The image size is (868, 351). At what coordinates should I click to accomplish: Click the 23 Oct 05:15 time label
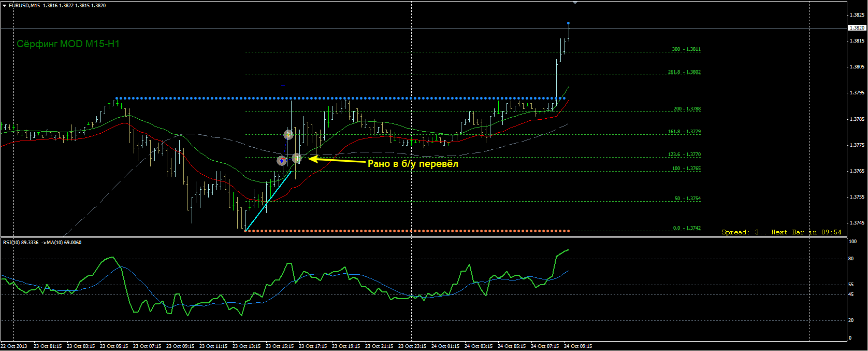114,346
